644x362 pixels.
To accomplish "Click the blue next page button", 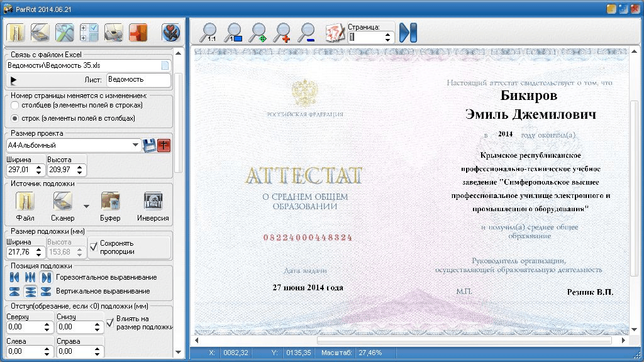I will tap(408, 32).
